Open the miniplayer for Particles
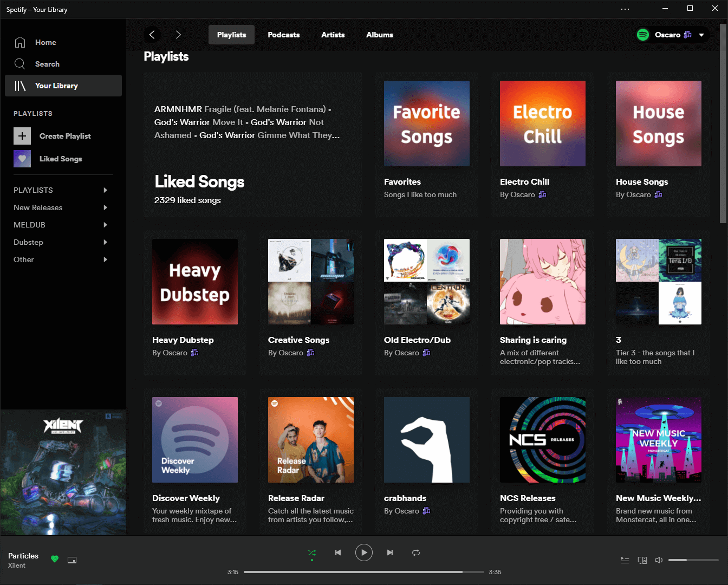 (x=72, y=560)
